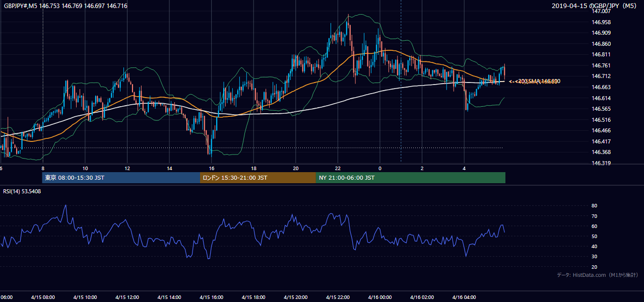Click the RSI scale value 40
644x302 pixels.
coord(595,246)
